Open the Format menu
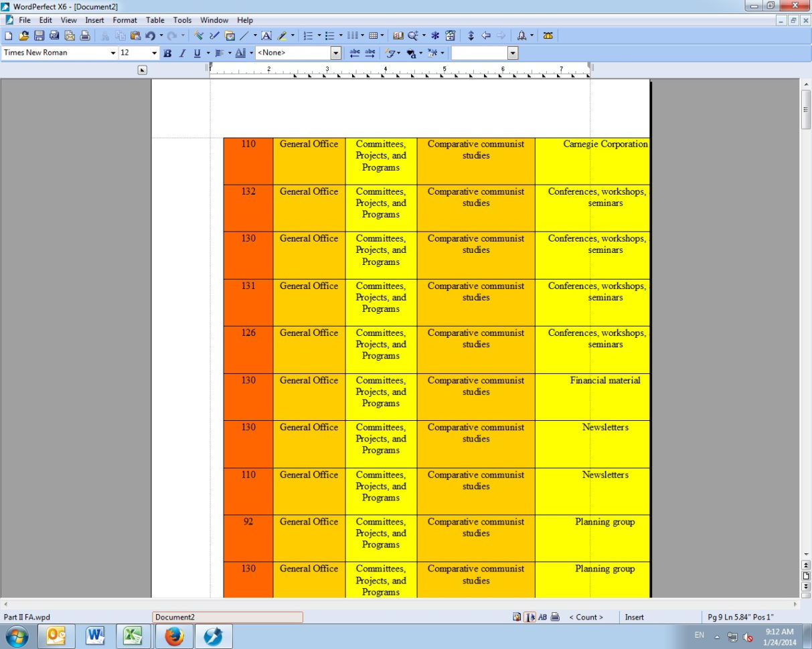The width and height of the screenshot is (812, 649). tap(125, 20)
